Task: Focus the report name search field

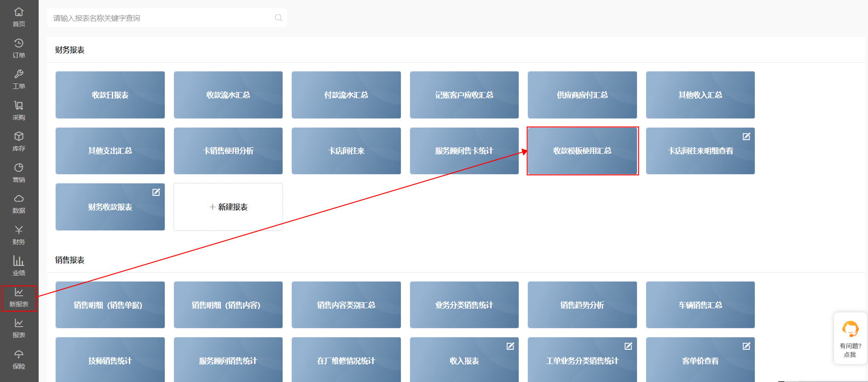Action: tap(167, 18)
